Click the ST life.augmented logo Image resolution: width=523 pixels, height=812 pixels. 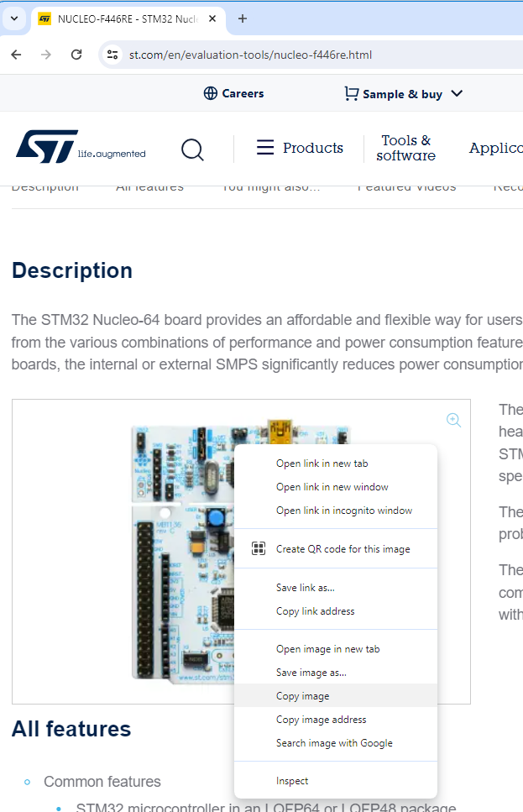81,147
